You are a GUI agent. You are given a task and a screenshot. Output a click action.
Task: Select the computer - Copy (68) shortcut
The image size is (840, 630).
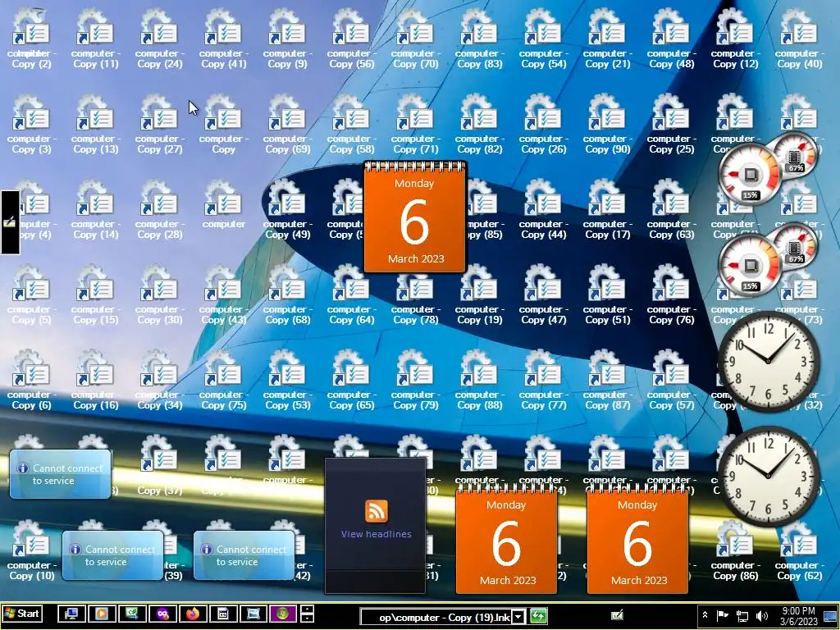288,295
